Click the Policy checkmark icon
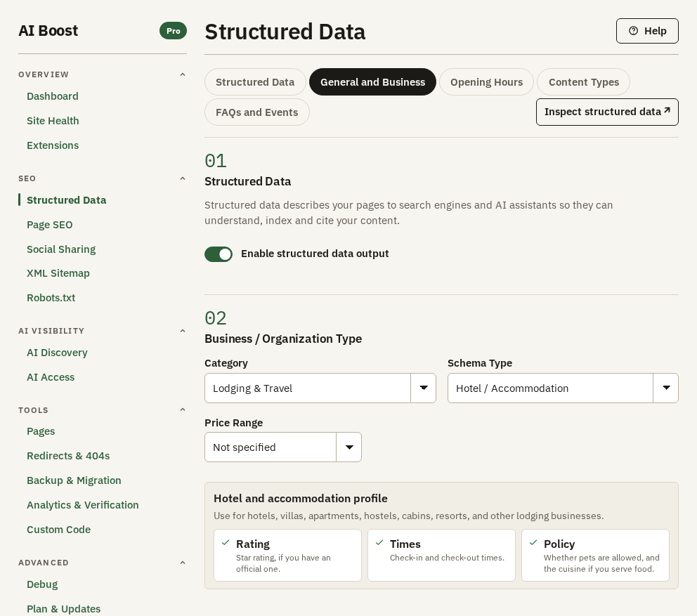Viewport: 697px width, 616px height. [533, 543]
